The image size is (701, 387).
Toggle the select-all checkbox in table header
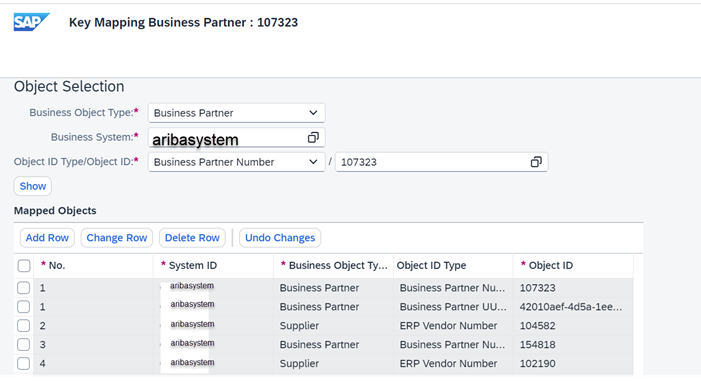24,265
